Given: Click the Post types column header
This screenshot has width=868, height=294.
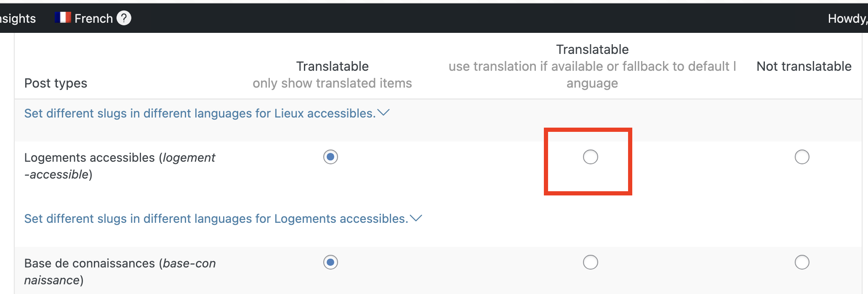Looking at the screenshot, I should pyautogui.click(x=56, y=83).
